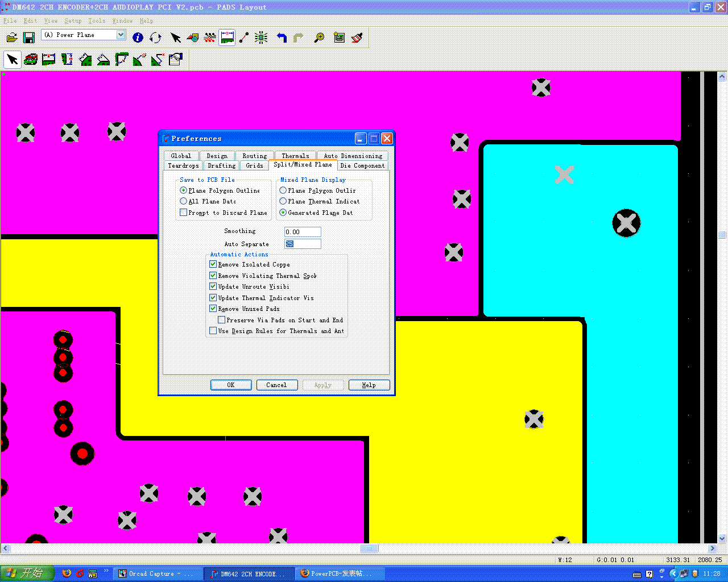The width and height of the screenshot is (728, 582).
Task: Cancel the Preferences dialog
Action: [276, 385]
